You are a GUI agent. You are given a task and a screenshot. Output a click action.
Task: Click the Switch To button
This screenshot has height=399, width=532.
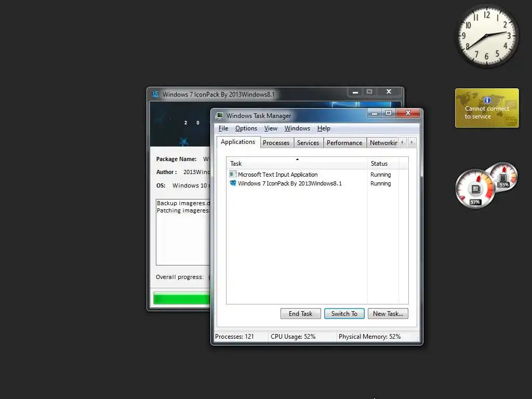click(344, 313)
